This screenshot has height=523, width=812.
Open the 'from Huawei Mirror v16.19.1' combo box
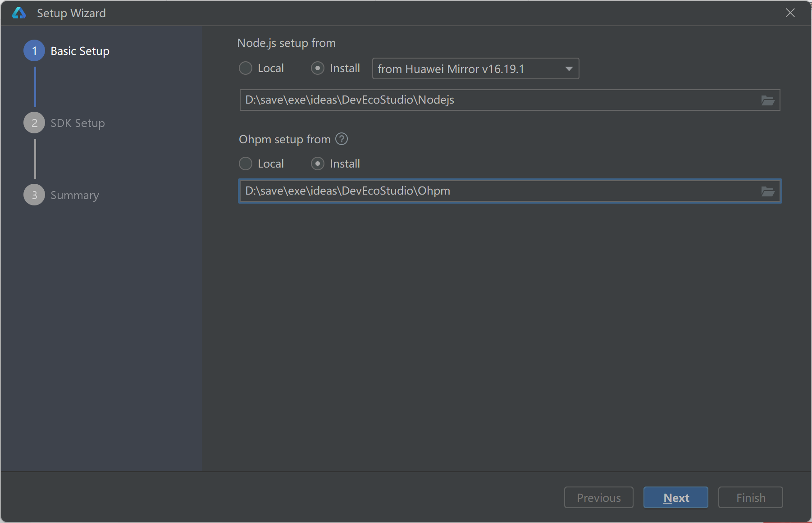coord(469,69)
